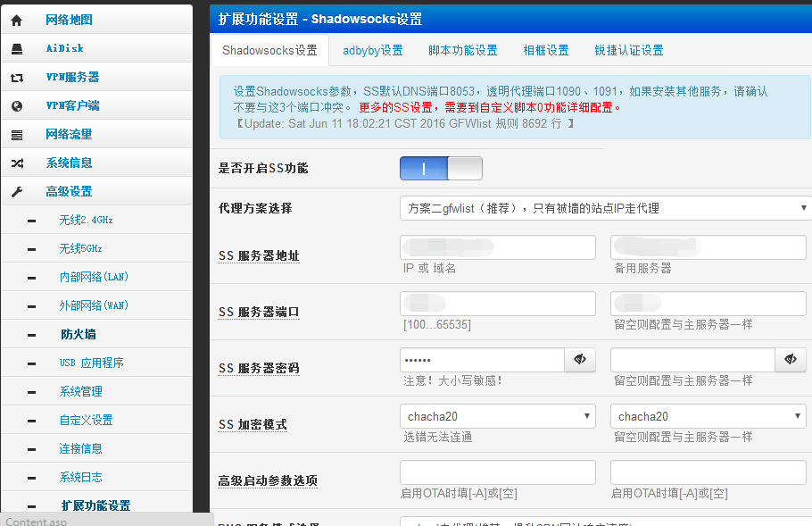Click the dash icon beside 自定义设置
The height and width of the screenshot is (526, 812).
pyautogui.click(x=31, y=421)
